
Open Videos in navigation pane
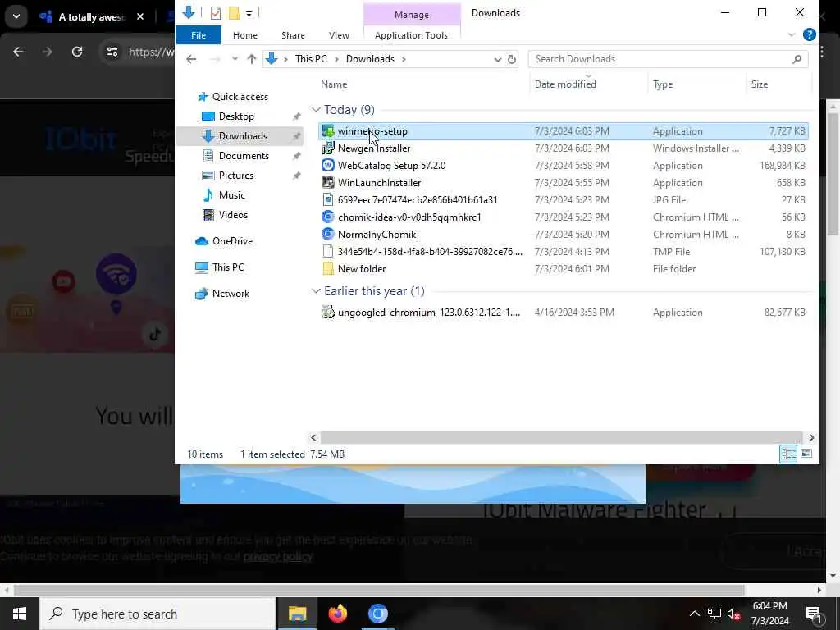233,215
